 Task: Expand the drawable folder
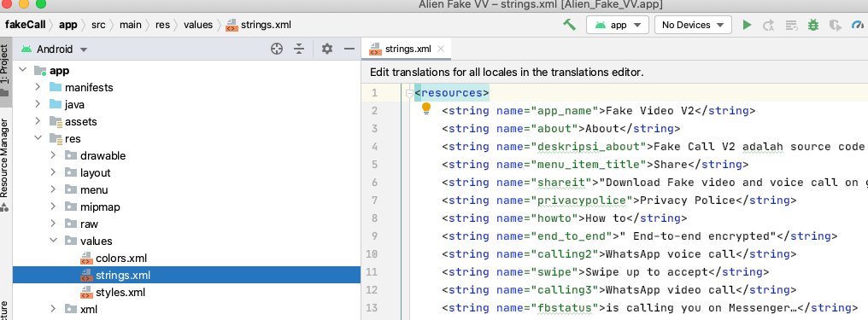click(x=53, y=156)
